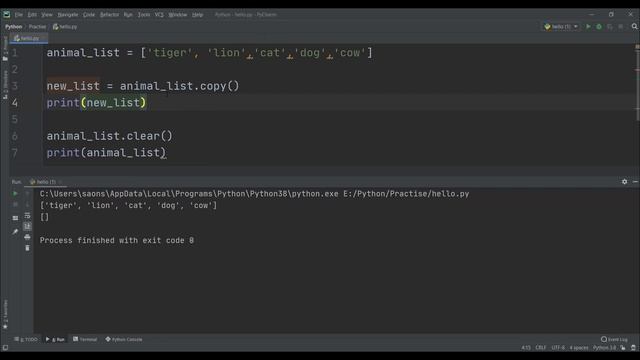Click the UTF-8 encoding in status bar
This screenshot has width=640, height=360.
coord(558,348)
